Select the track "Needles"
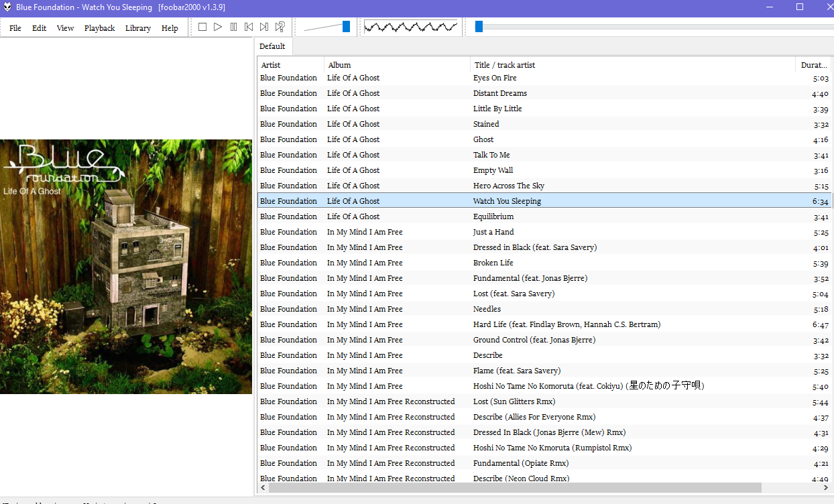 pos(487,309)
